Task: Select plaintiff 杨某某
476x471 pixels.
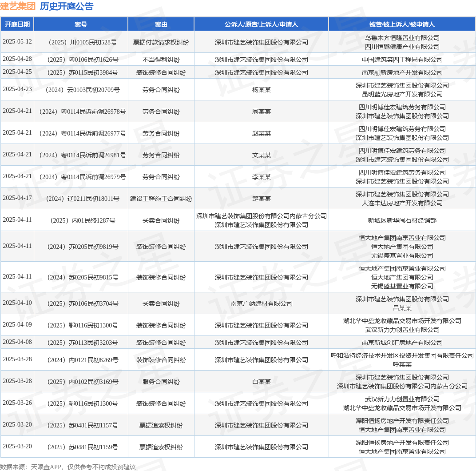Action: pos(262,90)
